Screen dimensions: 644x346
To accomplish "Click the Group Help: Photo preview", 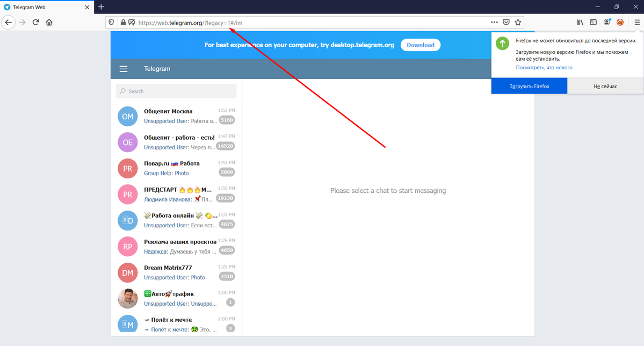I will tap(167, 174).
